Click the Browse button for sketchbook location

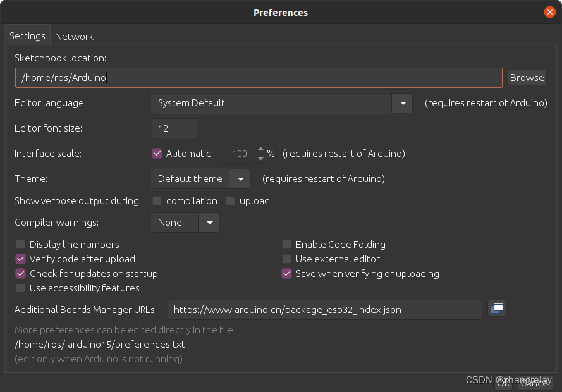coord(527,77)
